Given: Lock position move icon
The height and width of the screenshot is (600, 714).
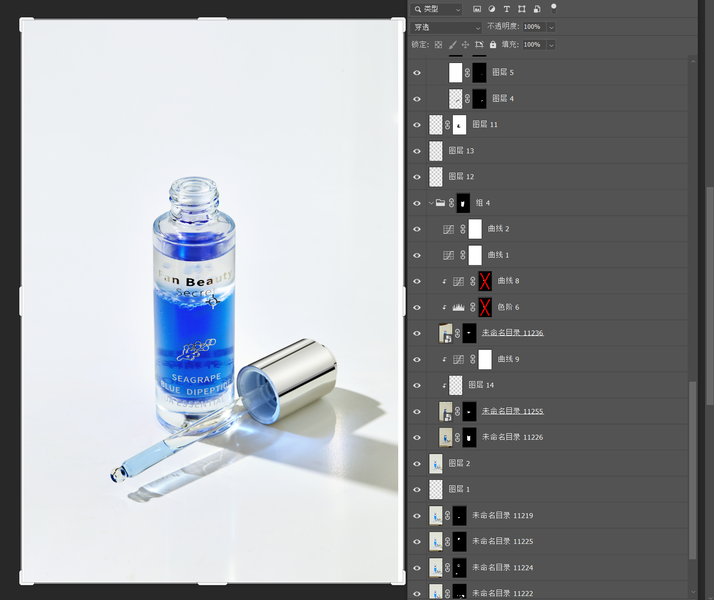Looking at the screenshot, I should click(465, 45).
